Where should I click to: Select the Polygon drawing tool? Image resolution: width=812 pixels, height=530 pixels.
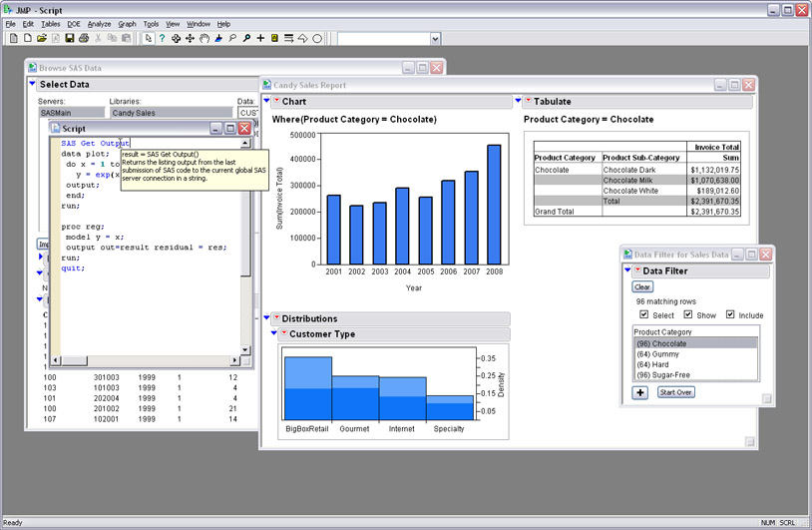coord(303,38)
